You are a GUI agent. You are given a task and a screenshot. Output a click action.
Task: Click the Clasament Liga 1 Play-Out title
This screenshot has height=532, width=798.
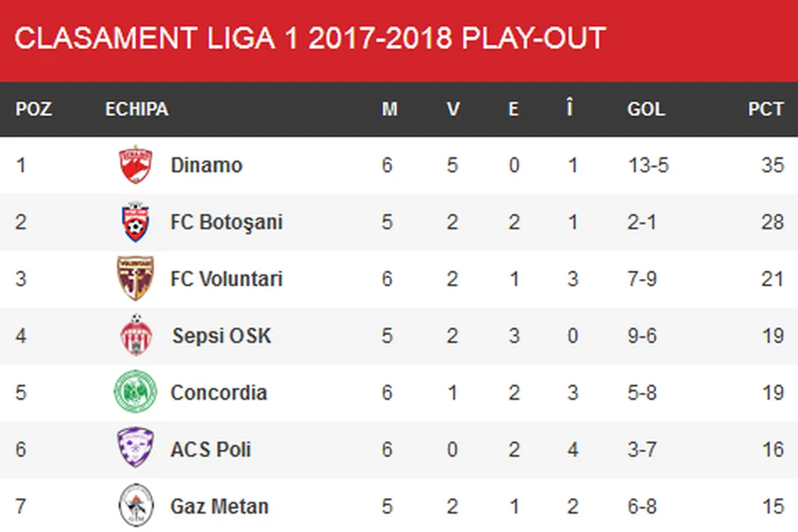310,39
